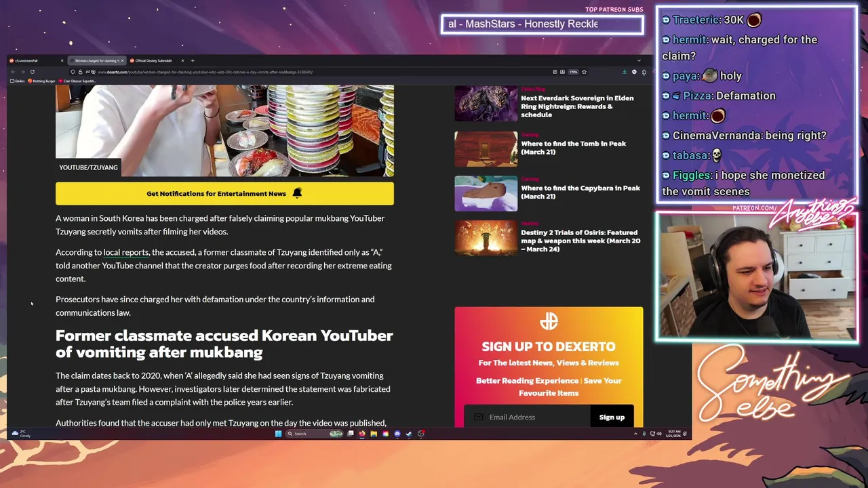Click the shield tracking protection icon
Viewport: 868px width, 488px height.
[x=73, y=72]
